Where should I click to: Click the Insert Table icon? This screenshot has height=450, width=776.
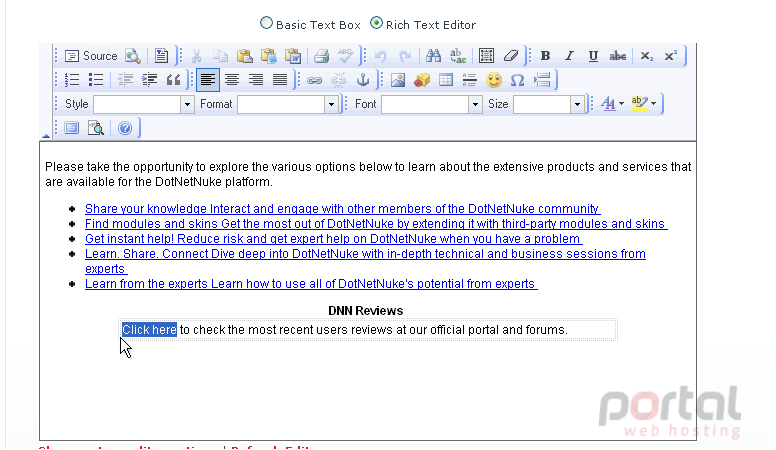[446, 80]
